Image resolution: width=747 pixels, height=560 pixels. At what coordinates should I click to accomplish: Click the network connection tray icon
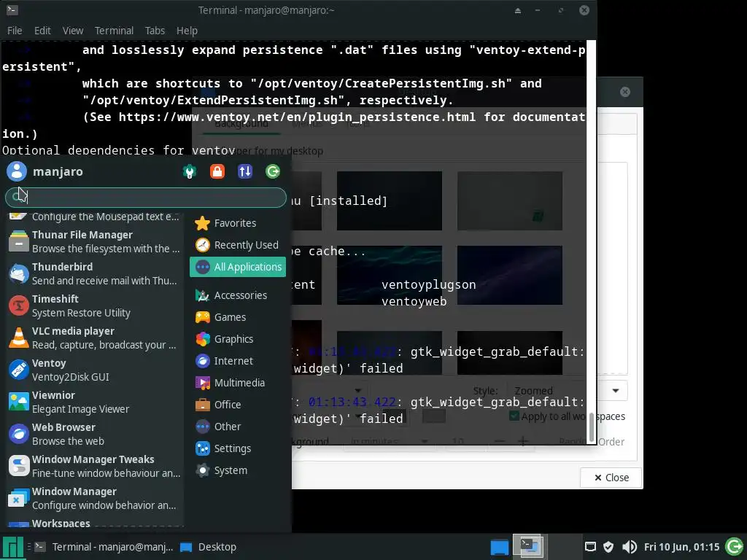(x=590, y=547)
